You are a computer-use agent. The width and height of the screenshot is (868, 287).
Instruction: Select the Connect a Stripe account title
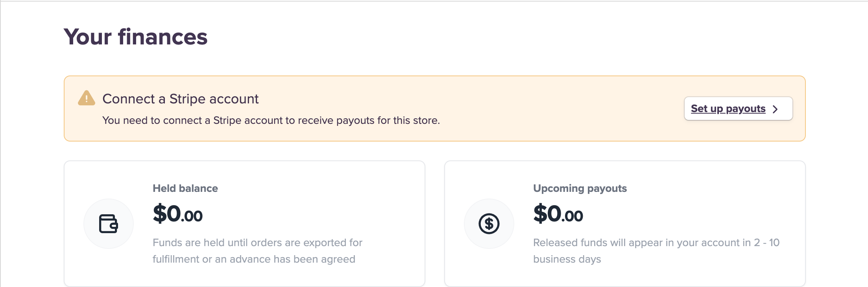pyautogui.click(x=180, y=99)
